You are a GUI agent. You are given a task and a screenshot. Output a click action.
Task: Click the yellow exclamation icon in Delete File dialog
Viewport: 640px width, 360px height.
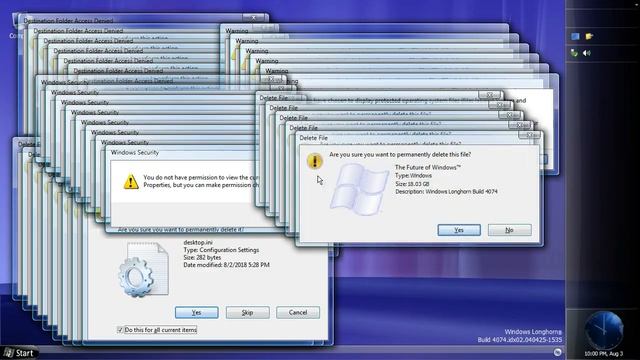tap(314, 161)
